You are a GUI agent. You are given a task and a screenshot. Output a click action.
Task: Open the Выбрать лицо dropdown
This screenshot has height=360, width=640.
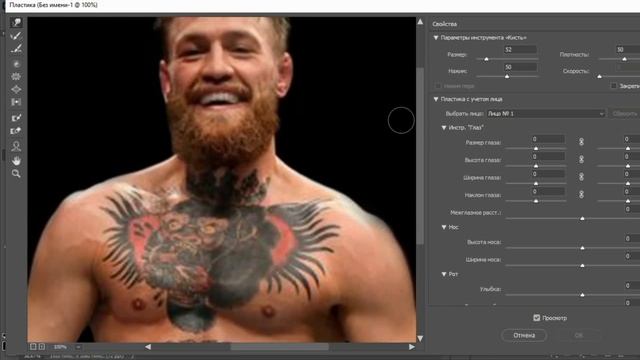(546, 113)
